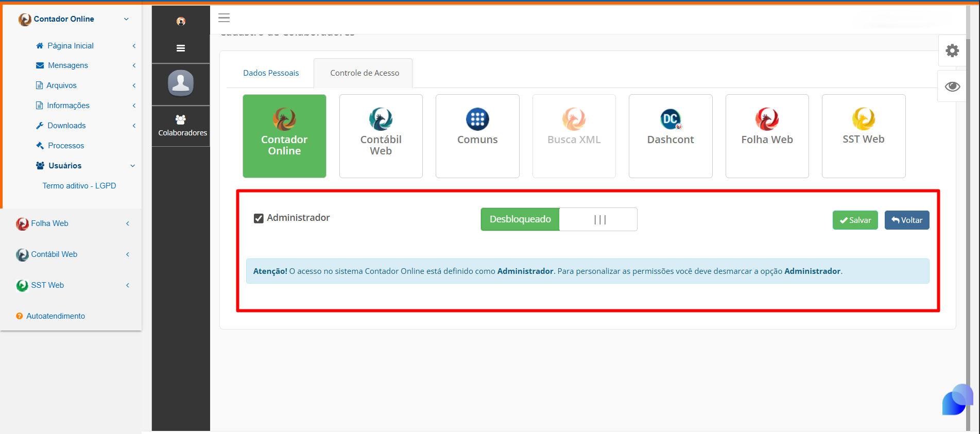Screen dimensions: 980x434
Task: Click the eye visibility icon on right
Action: click(952, 86)
